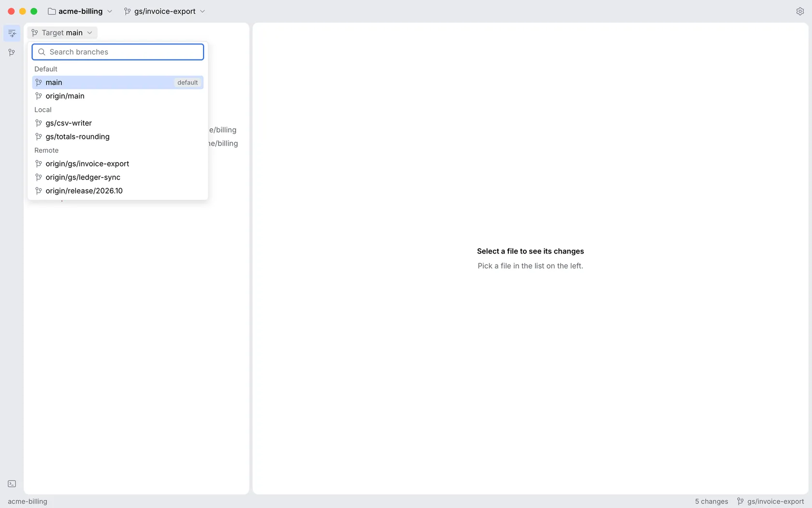Click the 5 changes status entry
The height and width of the screenshot is (508, 812).
[x=711, y=501]
